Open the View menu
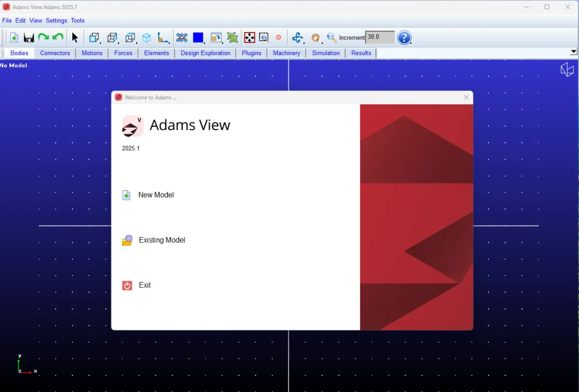The height and width of the screenshot is (392, 579). tap(36, 21)
